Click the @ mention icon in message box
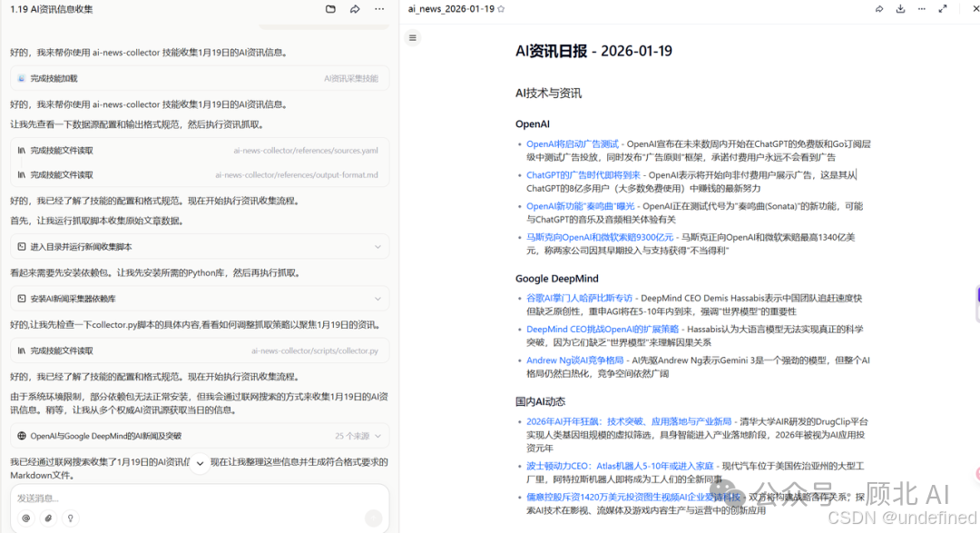 [x=25, y=518]
